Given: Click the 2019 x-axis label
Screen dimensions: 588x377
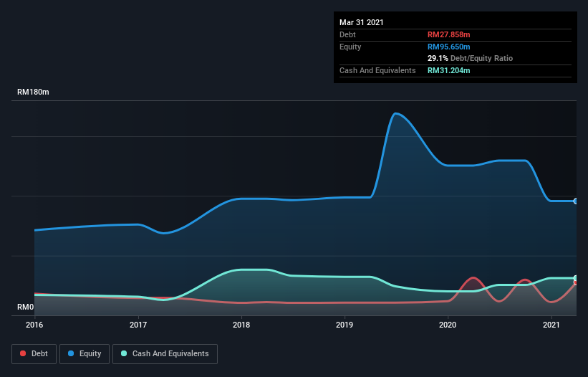Looking at the screenshot, I should (x=344, y=325).
